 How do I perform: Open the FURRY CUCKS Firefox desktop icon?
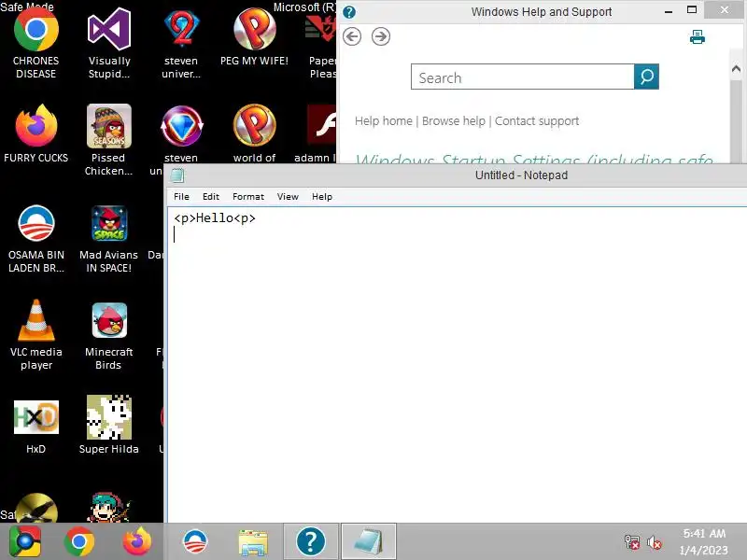[x=36, y=126]
